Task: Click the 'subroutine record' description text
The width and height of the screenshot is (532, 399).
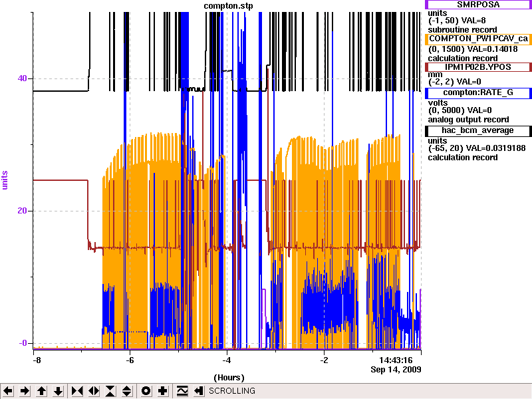Action: (x=462, y=29)
